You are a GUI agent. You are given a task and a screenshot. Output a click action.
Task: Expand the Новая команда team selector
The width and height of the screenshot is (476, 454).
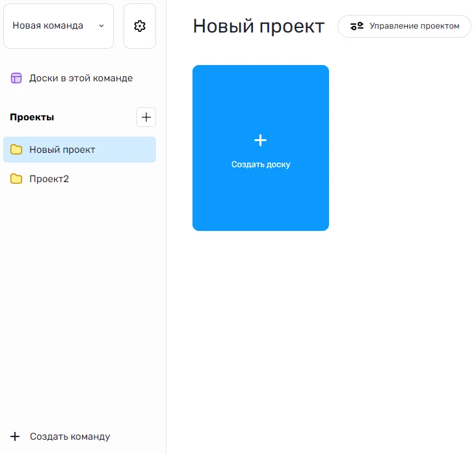[x=59, y=26]
